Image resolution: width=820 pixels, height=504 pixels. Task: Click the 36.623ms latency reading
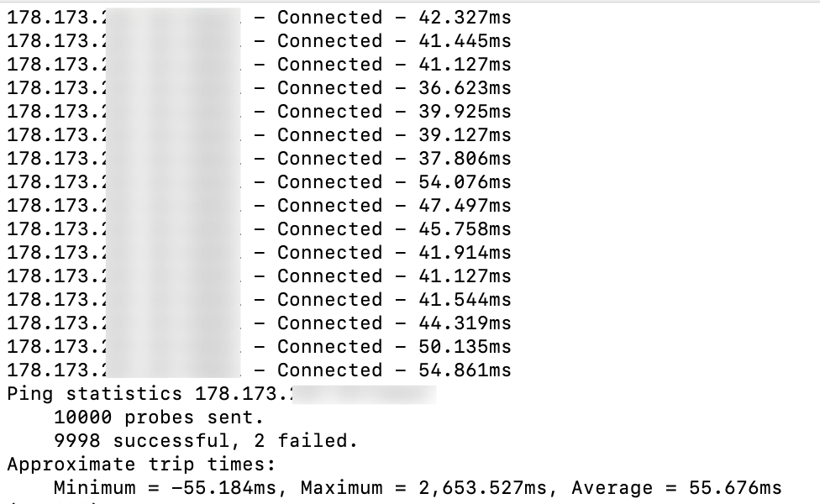click(465, 87)
